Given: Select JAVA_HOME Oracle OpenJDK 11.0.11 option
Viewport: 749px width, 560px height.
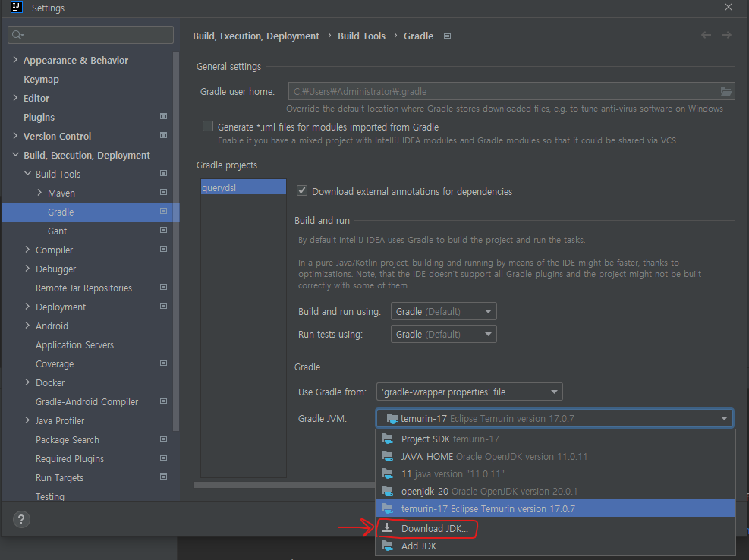Looking at the screenshot, I should [x=555, y=456].
